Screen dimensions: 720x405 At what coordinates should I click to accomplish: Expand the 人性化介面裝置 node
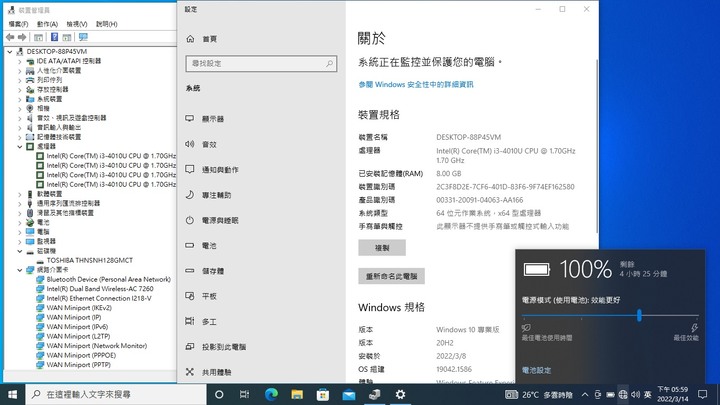coord(20,71)
